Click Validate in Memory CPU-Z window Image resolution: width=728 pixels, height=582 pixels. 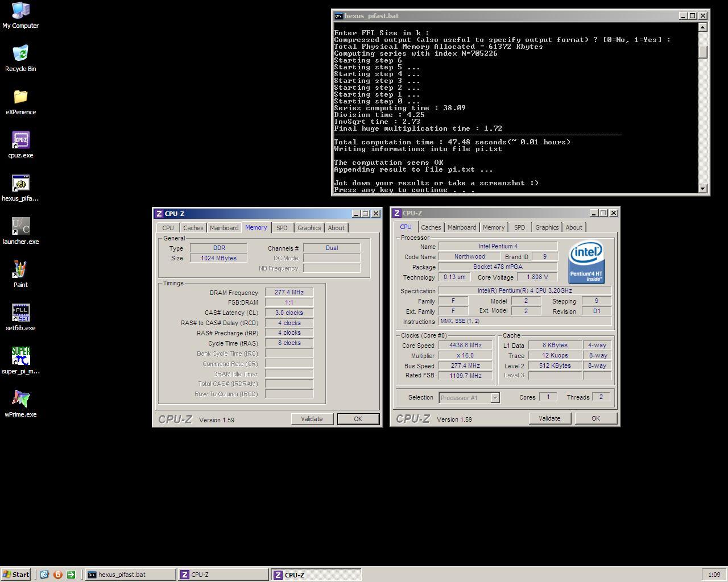[x=312, y=419]
